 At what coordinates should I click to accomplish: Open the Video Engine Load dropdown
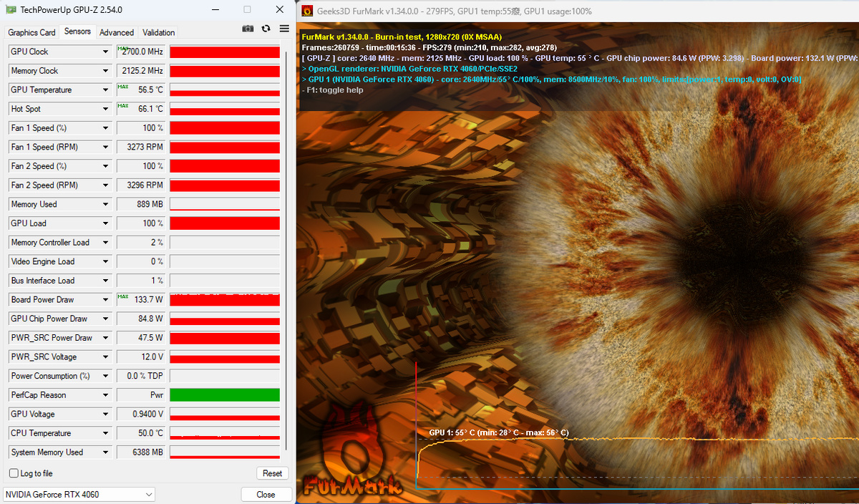click(106, 261)
